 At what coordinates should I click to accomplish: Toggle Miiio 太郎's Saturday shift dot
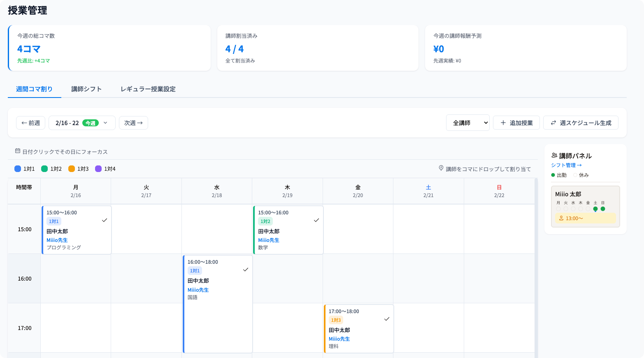click(x=595, y=209)
